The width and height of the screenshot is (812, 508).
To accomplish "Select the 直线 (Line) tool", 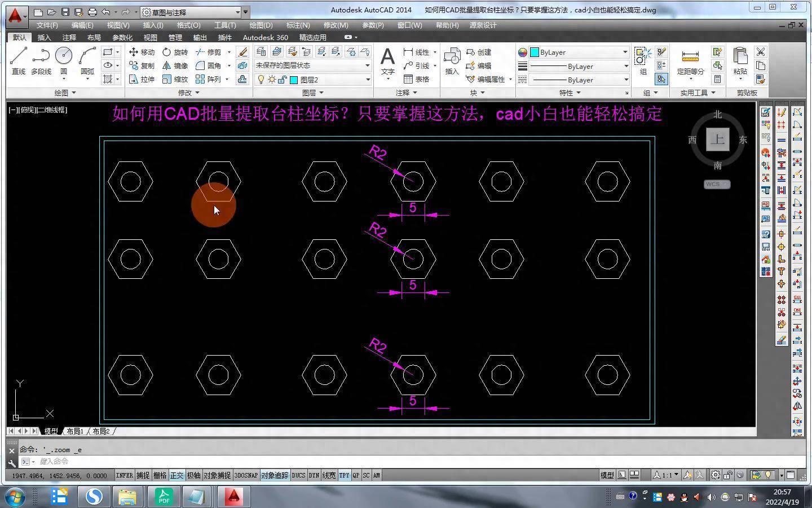I will pyautogui.click(x=19, y=61).
